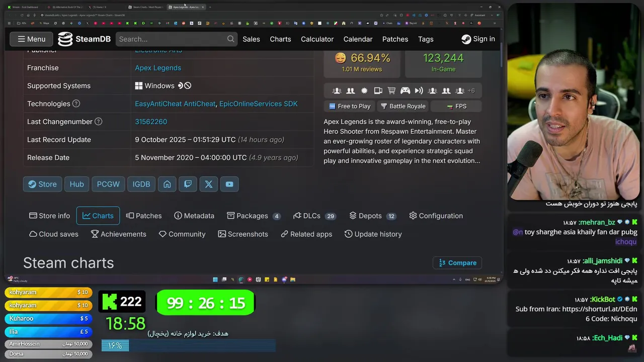Viewport: 644px width, 362px height.
Task: Switch to the Metadata tab
Action: 194,216
